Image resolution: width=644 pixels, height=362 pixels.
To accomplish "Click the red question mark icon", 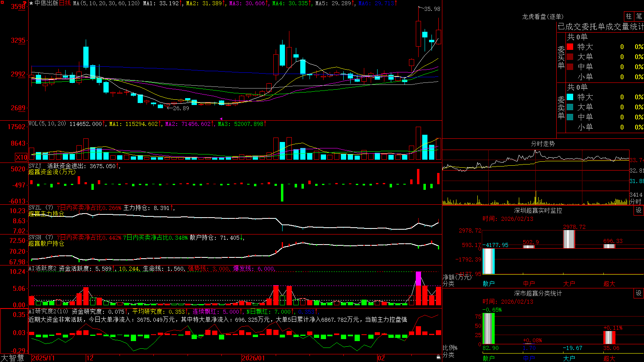I will pos(25,4).
